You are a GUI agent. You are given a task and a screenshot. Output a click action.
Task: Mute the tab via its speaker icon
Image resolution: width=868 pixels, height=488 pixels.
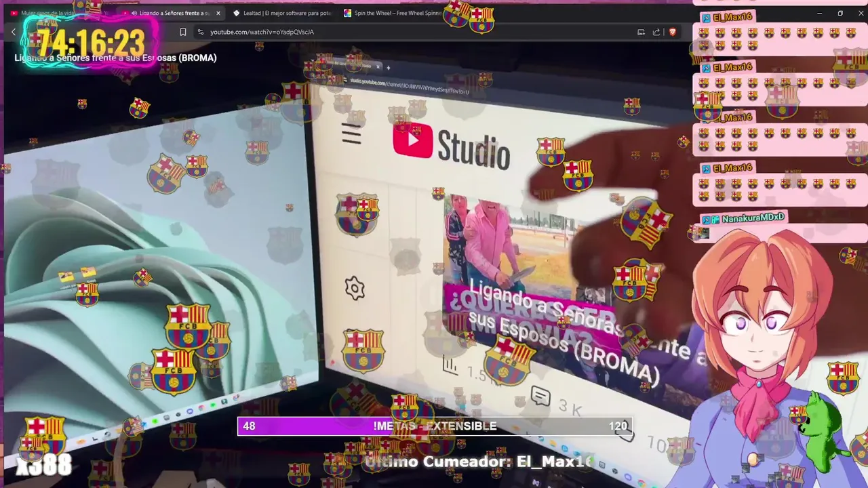pyautogui.click(x=134, y=13)
